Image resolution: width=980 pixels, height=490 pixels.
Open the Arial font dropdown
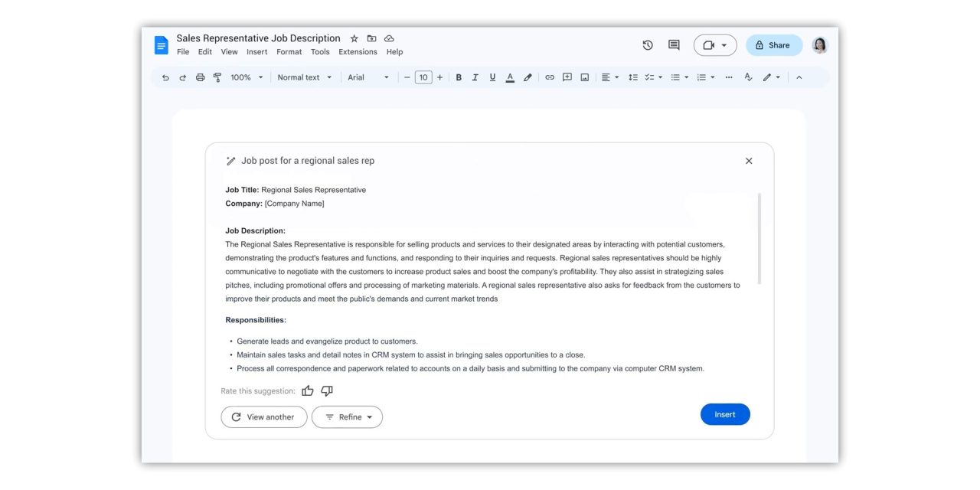pyautogui.click(x=368, y=77)
